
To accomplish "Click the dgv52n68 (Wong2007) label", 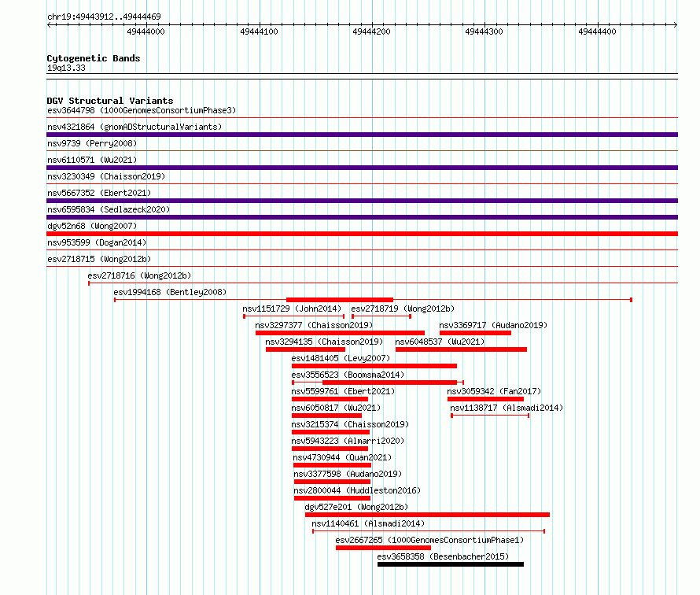I will (92, 226).
